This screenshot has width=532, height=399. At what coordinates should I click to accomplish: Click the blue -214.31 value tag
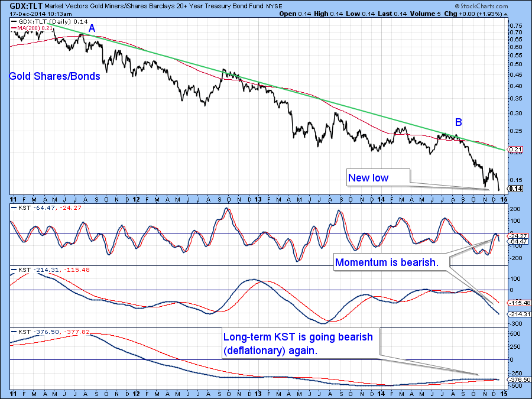pos(520,314)
